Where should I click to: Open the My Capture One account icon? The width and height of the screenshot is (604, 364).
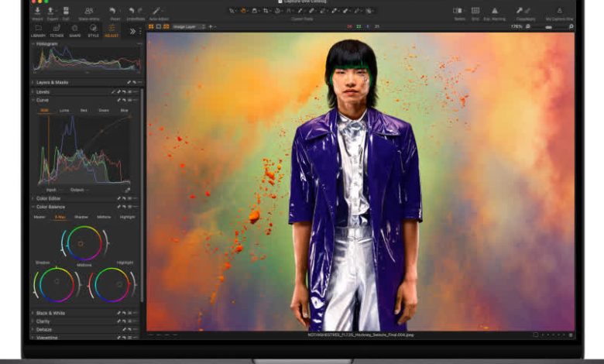point(558,12)
